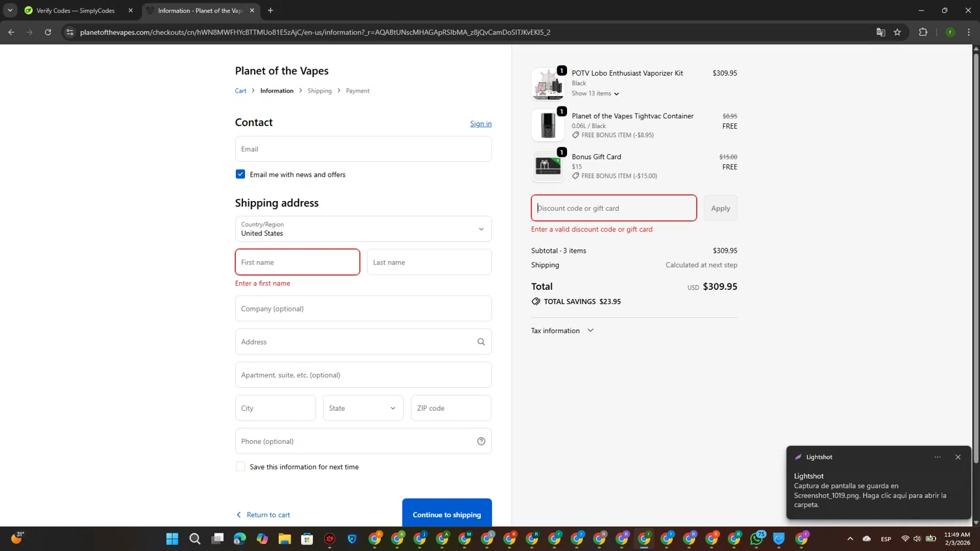The image size is (980, 551).
Task: Open Lightshot notification options (three dots)
Action: click(x=938, y=457)
